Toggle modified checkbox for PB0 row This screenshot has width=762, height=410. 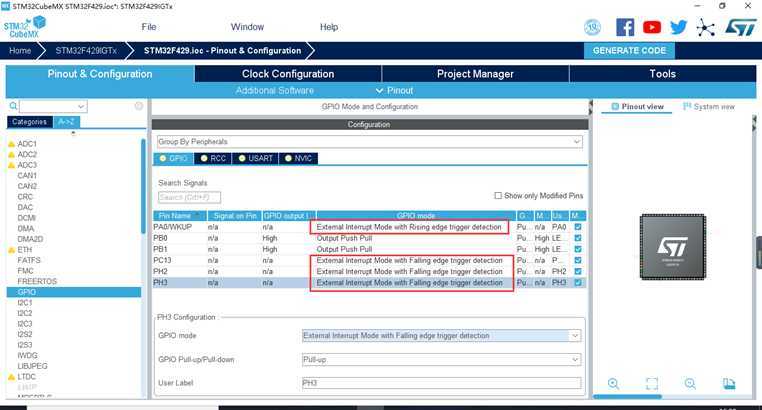point(578,238)
